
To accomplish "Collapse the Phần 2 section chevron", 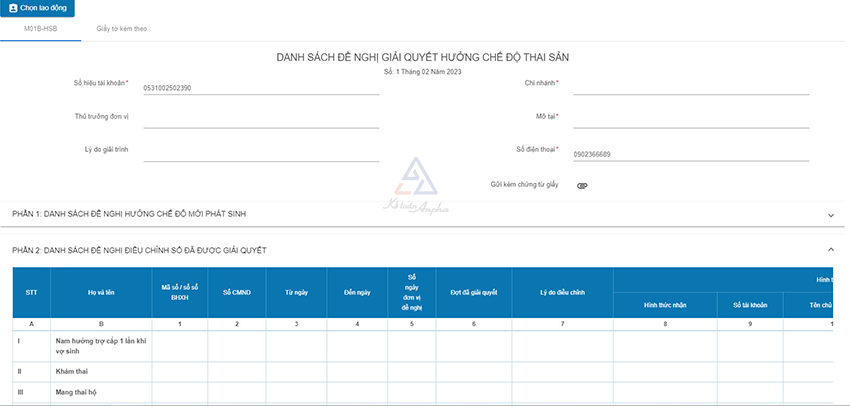I will [x=830, y=249].
